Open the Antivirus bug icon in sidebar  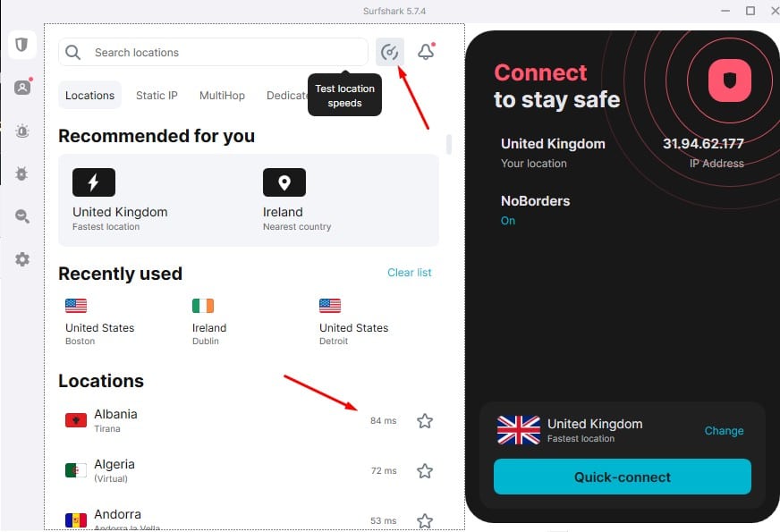coord(21,173)
